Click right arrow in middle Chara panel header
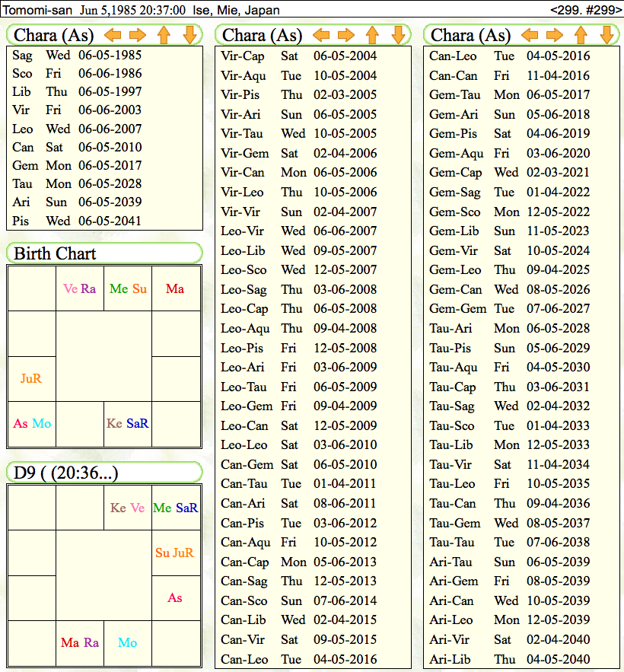This screenshot has height=672, width=624. pyautogui.click(x=346, y=35)
